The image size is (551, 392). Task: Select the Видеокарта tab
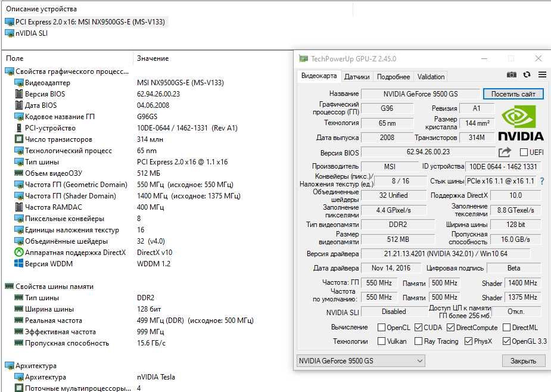[319, 76]
